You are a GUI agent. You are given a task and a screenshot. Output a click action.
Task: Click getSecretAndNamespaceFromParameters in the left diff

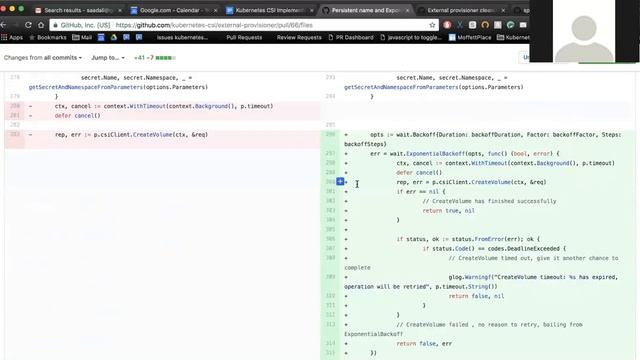coord(86,87)
